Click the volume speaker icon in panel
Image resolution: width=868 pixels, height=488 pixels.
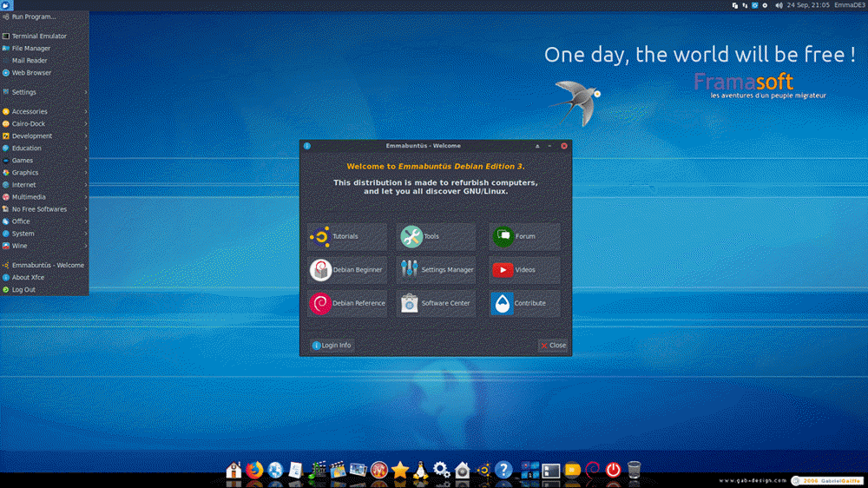[779, 5]
